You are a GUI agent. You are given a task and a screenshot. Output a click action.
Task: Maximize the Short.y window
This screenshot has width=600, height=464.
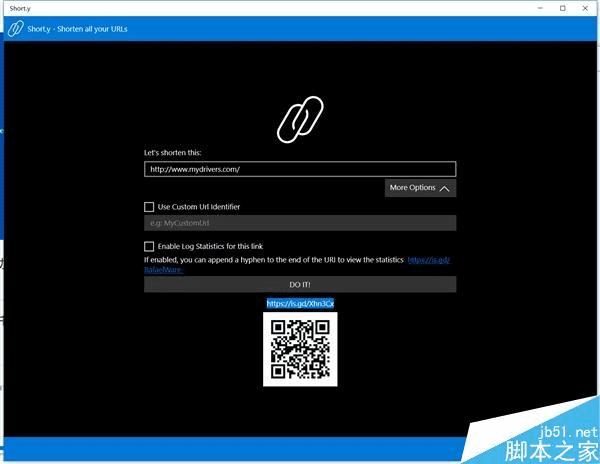click(562, 8)
